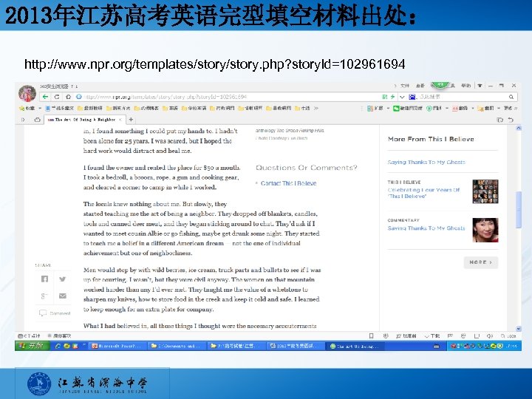Click the page scroll-up arrow
532x399 pixels.
518,129
